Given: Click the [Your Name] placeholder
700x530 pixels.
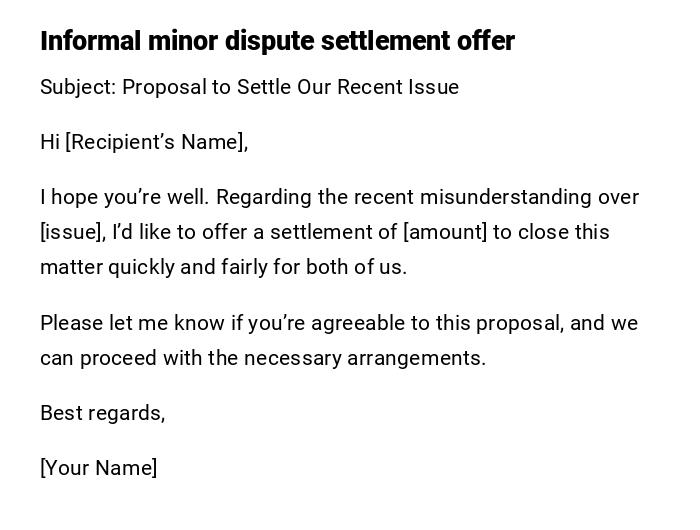Looking at the screenshot, I should tap(98, 468).
